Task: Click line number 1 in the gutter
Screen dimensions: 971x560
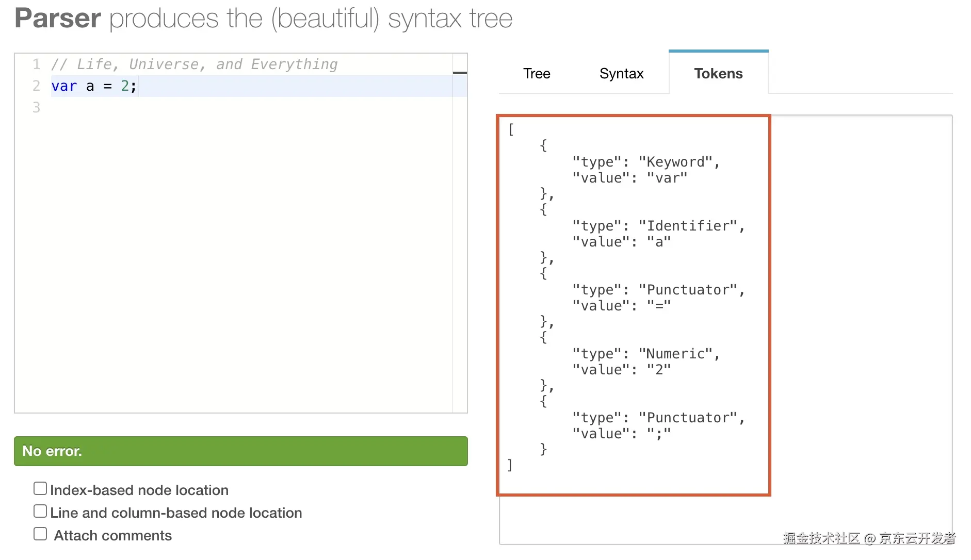Action: pyautogui.click(x=36, y=64)
